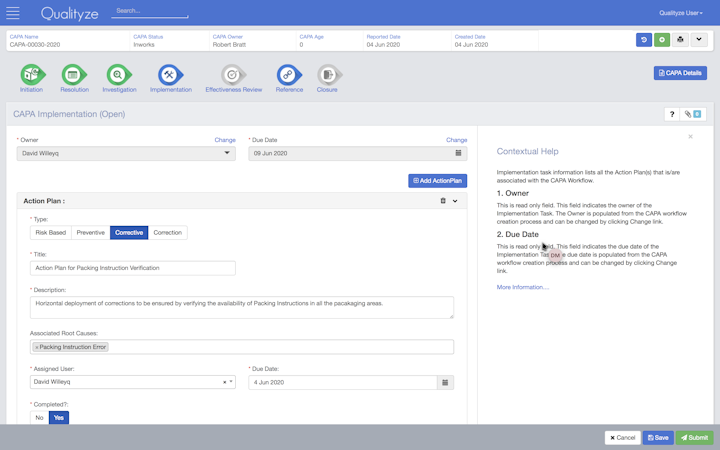This screenshot has width=720, height=450.
Task: Click the print icon in header
Action: (680, 40)
